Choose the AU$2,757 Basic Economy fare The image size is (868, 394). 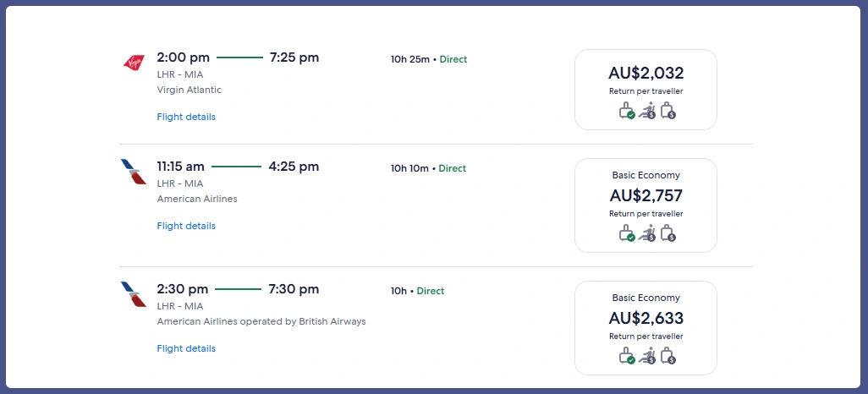(646, 196)
